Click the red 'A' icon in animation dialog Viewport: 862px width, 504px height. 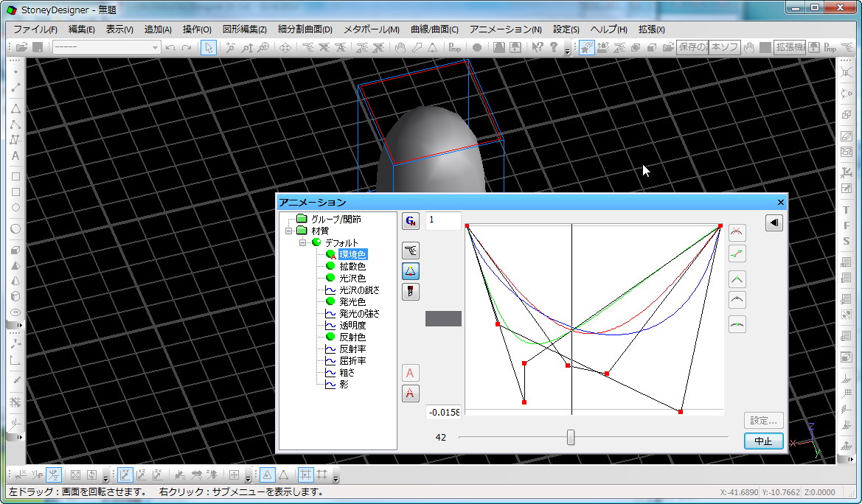(411, 372)
